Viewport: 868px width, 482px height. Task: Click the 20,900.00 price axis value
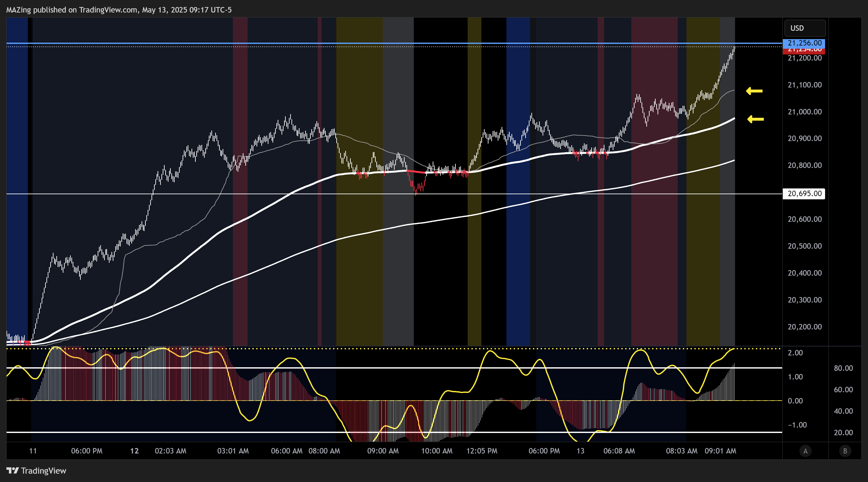[804, 138]
